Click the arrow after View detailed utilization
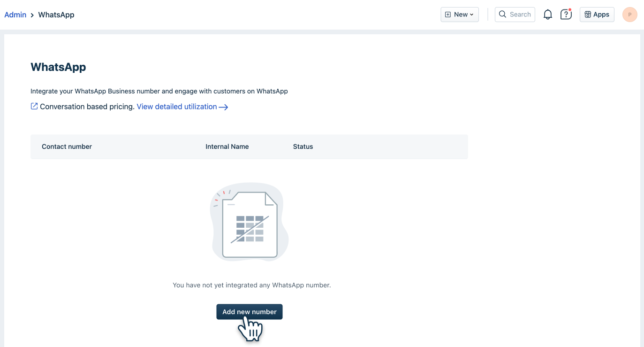This screenshot has height=347, width=644. [223, 107]
